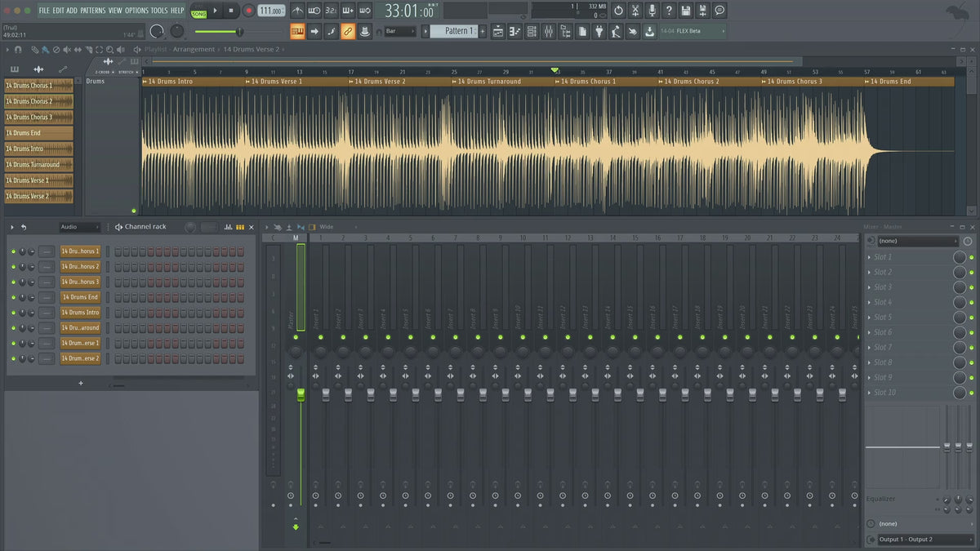This screenshot has height=551, width=980.
Task: Mute the 14 Drums End channel
Action: tap(13, 297)
